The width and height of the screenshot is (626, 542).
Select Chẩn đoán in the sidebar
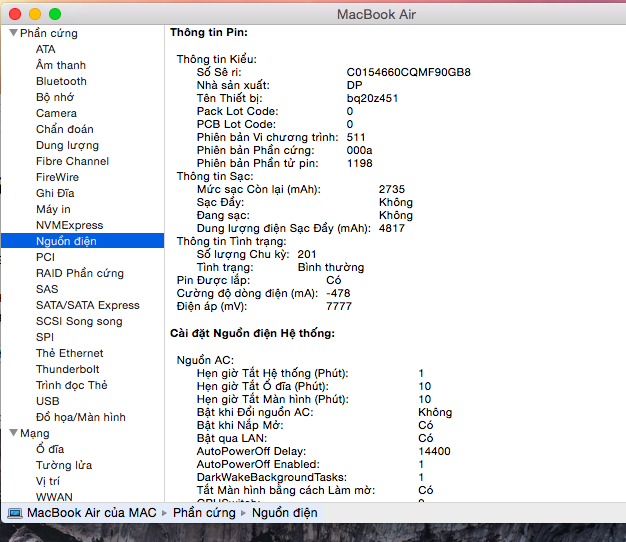(x=65, y=129)
